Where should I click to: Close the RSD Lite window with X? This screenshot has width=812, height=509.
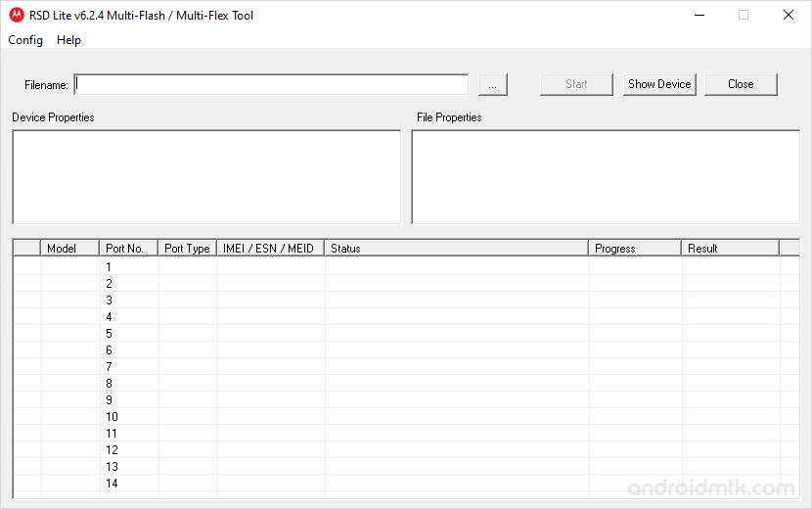[789, 15]
